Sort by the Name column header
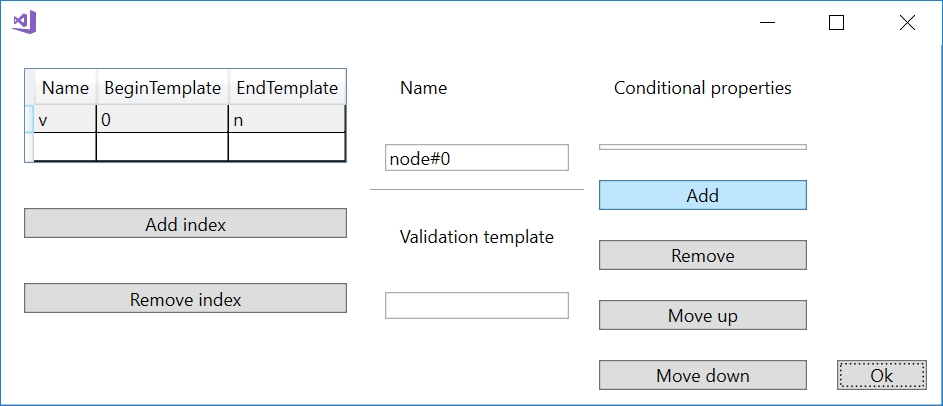The height and width of the screenshot is (406, 943). click(x=65, y=88)
